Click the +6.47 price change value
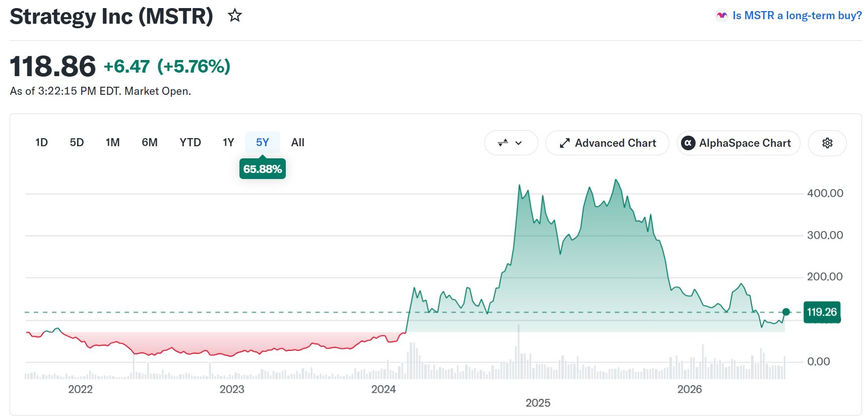Image resolution: width=868 pixels, height=416 pixels. (x=127, y=67)
